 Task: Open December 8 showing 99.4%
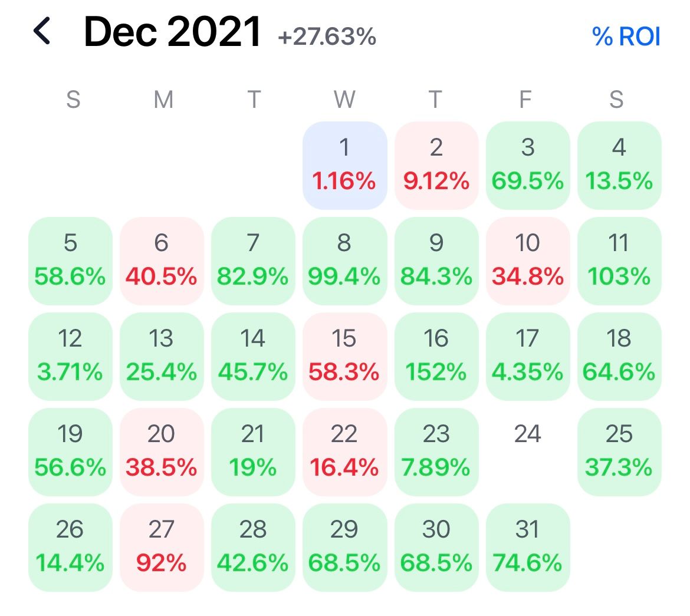pyautogui.click(x=344, y=261)
